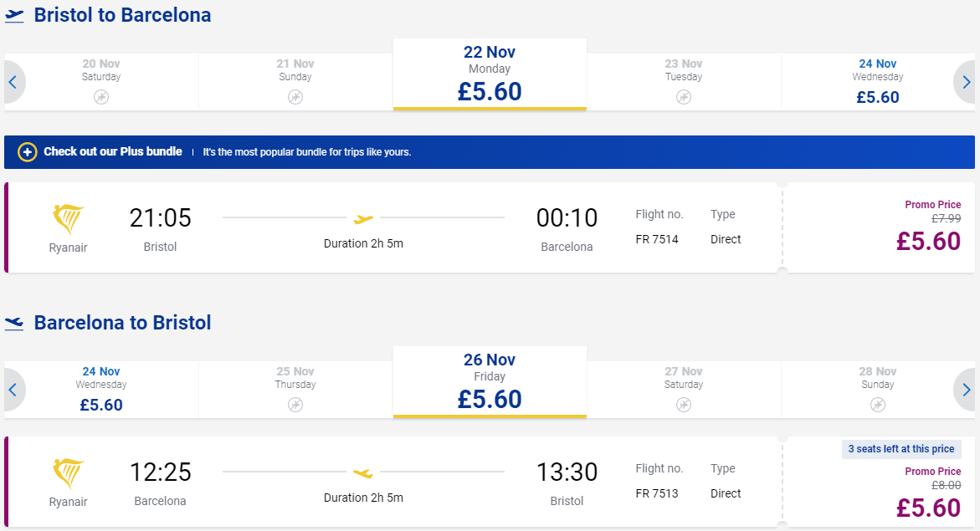Click the plus icon in Plus bundle banner
The width and height of the screenshot is (980, 531).
pyautogui.click(x=27, y=152)
